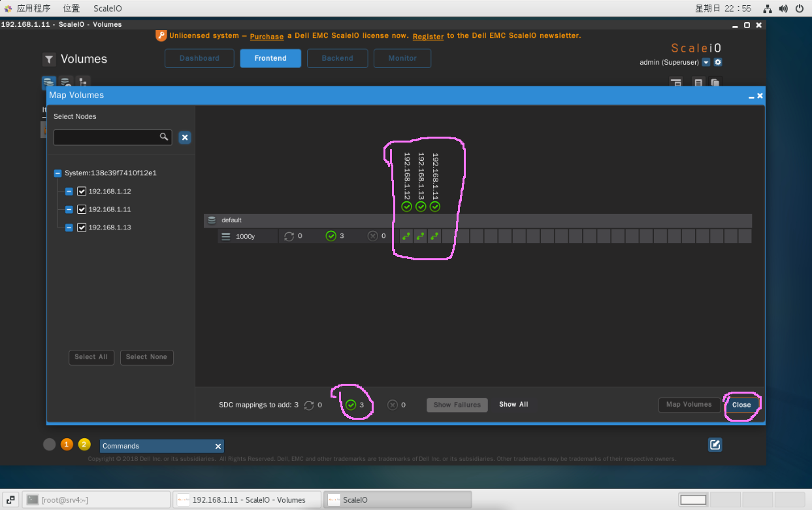Click the green success check in 1000y row

[x=331, y=236]
